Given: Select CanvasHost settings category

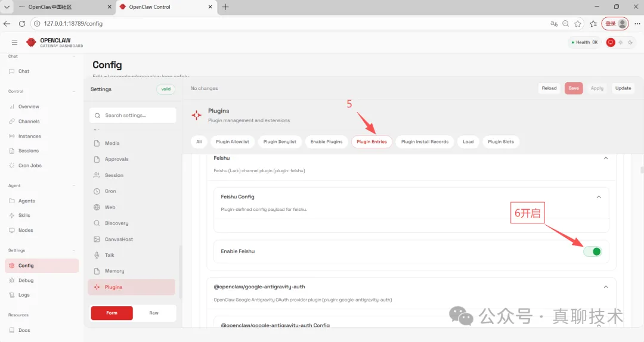Looking at the screenshot, I should pos(119,240).
